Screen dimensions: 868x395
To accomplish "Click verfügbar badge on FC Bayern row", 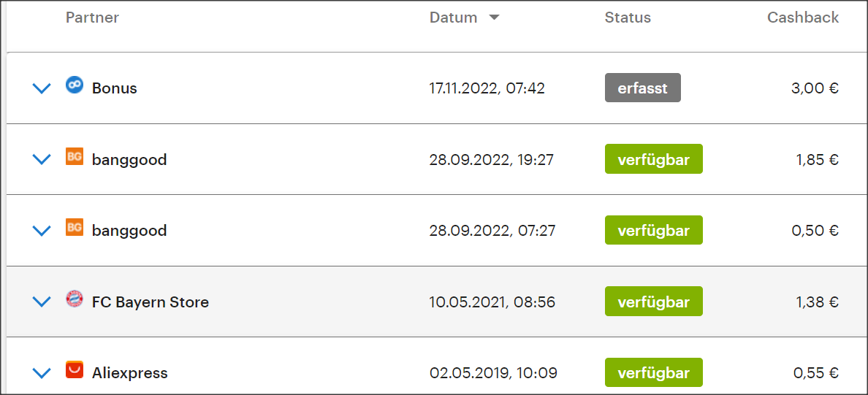I will coord(654,302).
